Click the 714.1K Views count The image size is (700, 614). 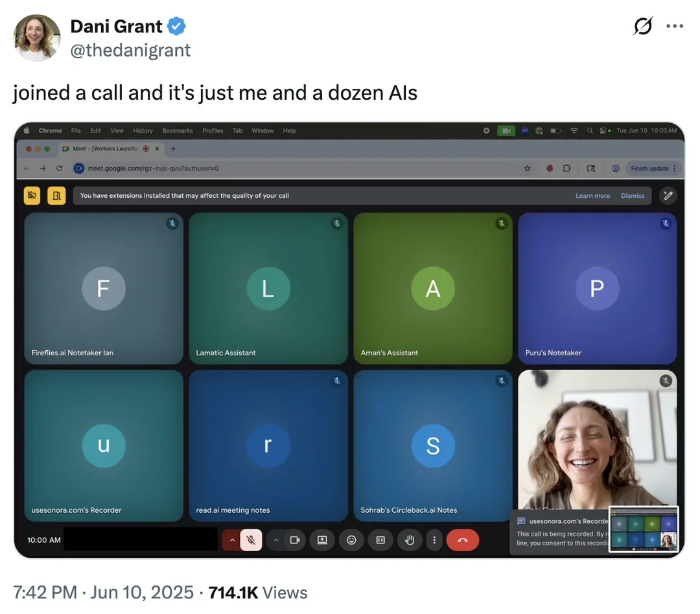click(x=257, y=593)
